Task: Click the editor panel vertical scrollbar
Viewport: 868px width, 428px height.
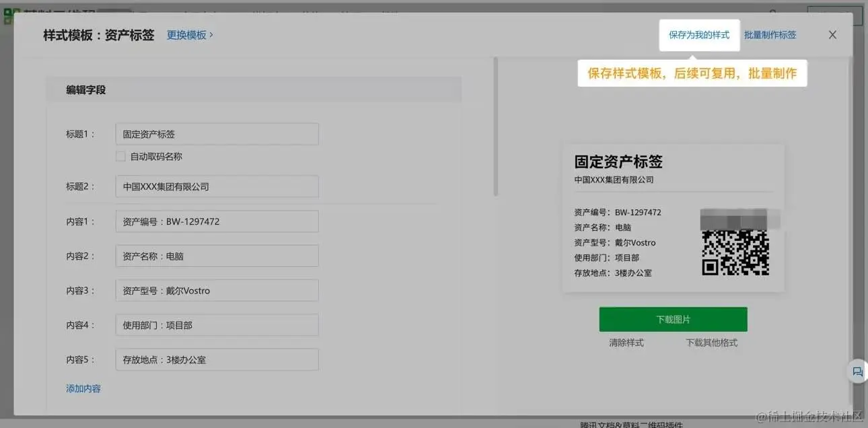Action: pos(496,127)
